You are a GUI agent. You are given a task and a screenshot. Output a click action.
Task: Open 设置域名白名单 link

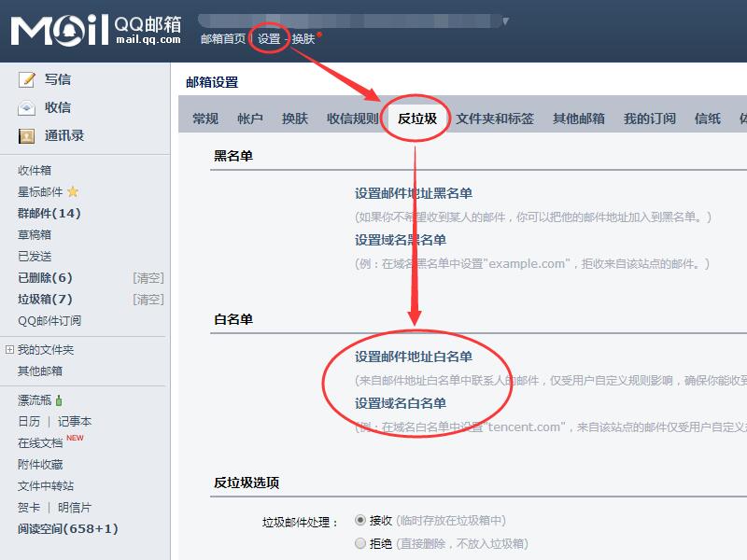pyautogui.click(x=401, y=403)
